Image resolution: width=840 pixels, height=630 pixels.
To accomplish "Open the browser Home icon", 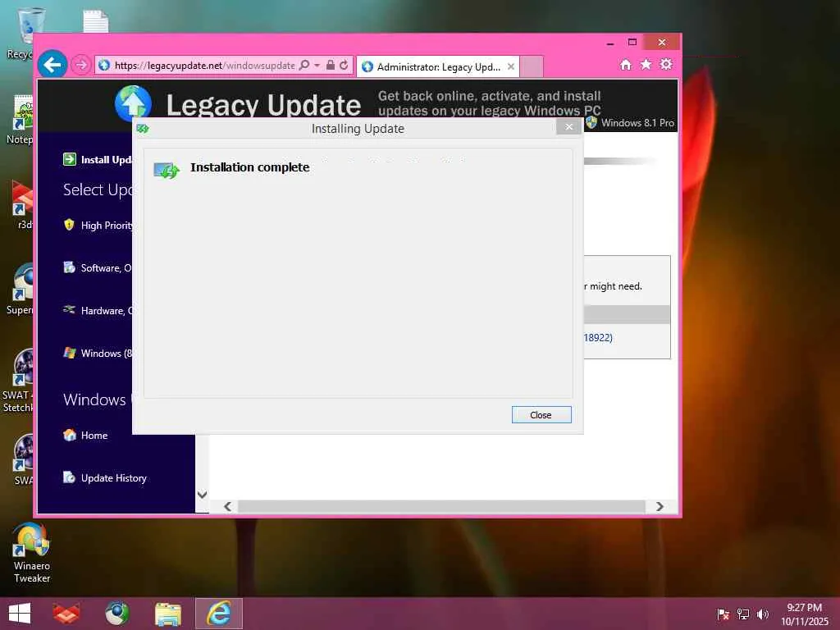I will [626, 65].
